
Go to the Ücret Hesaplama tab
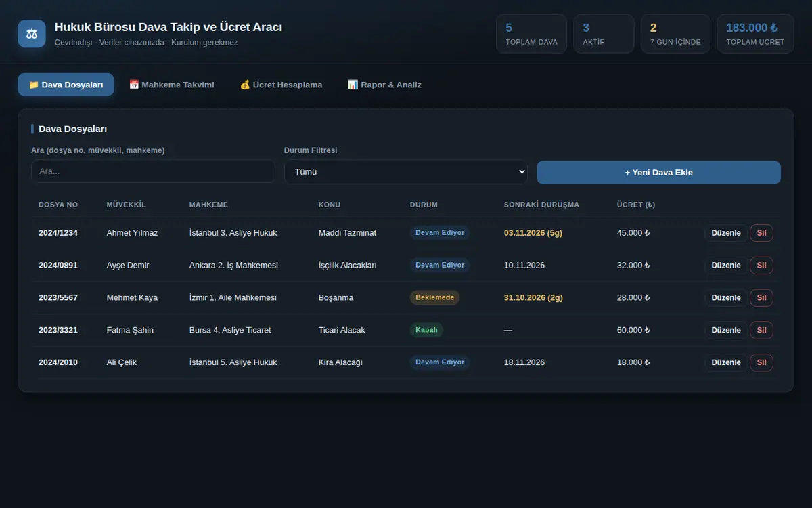(x=281, y=85)
